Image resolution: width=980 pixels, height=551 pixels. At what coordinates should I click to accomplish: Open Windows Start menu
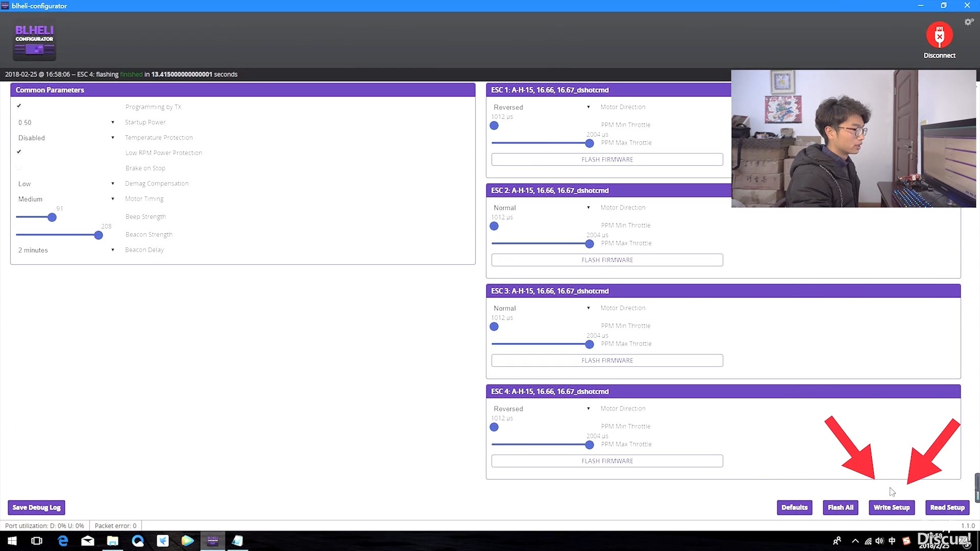click(12, 541)
